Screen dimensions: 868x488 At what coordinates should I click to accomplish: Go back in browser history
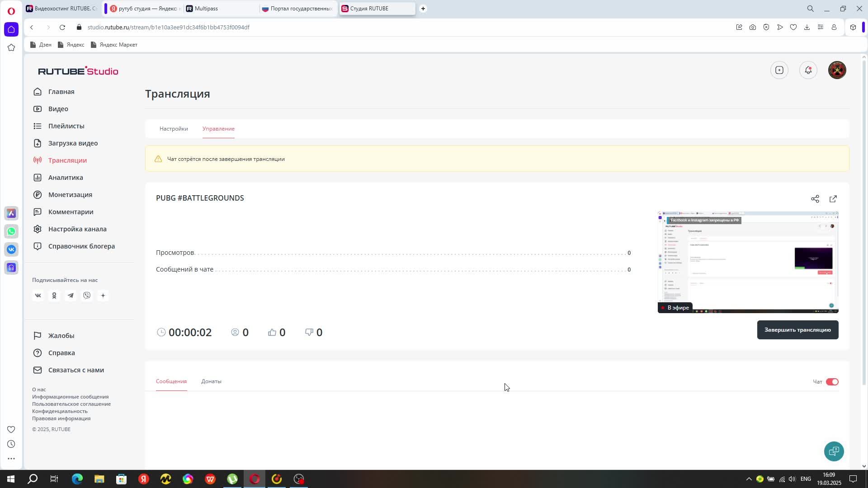click(x=32, y=27)
